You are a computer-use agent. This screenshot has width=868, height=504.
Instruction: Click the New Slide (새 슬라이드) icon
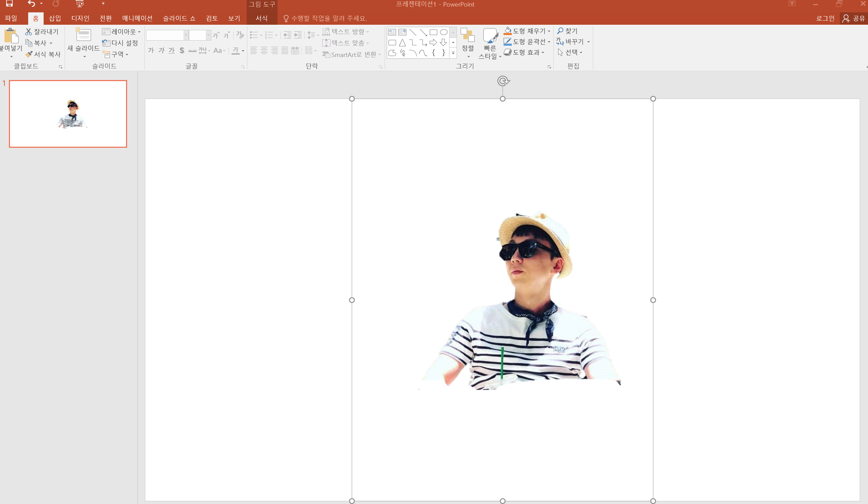point(83,35)
